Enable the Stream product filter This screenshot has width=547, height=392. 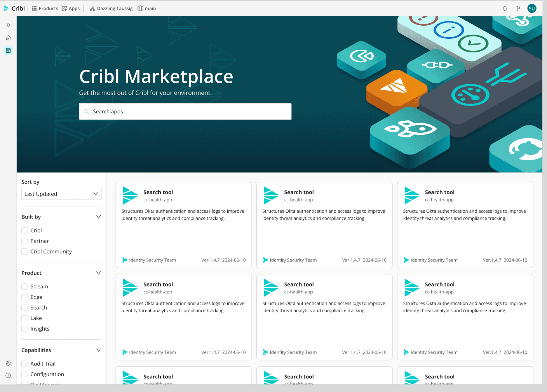24,286
